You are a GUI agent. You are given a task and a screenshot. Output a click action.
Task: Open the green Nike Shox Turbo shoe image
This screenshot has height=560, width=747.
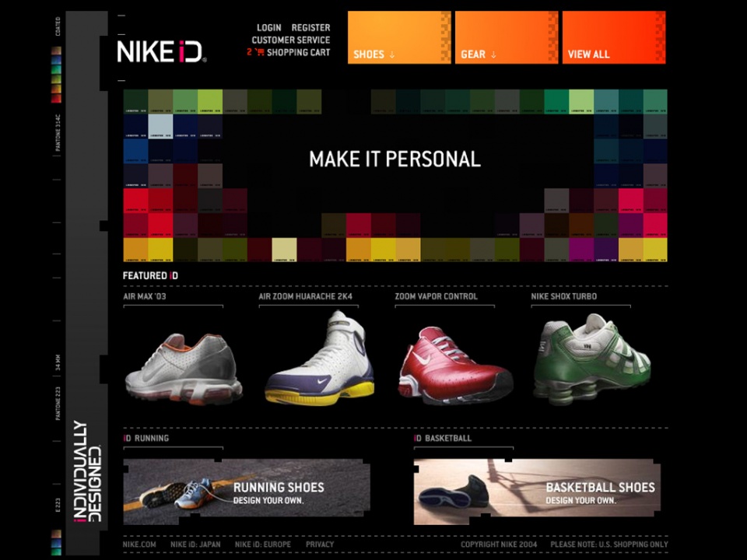tap(591, 359)
